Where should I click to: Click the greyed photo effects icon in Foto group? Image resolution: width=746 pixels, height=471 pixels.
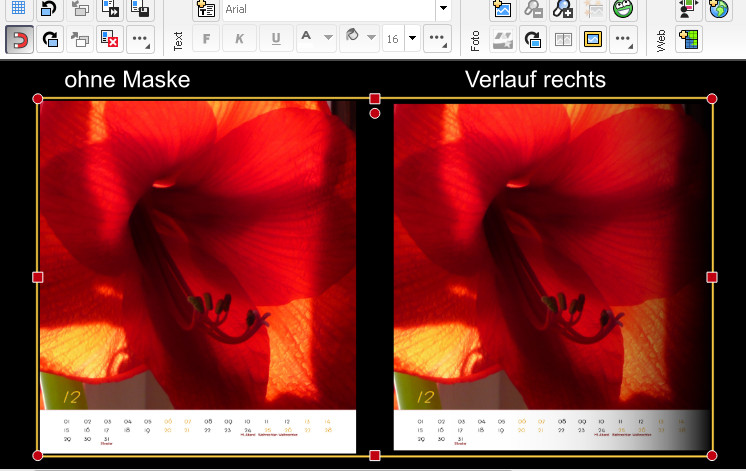click(502, 39)
